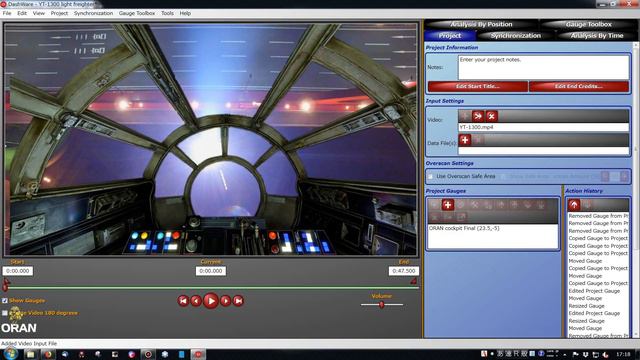Click the greyed redo icon in Action History
Viewport: 640px width, 360px height.
pyautogui.click(x=587, y=205)
